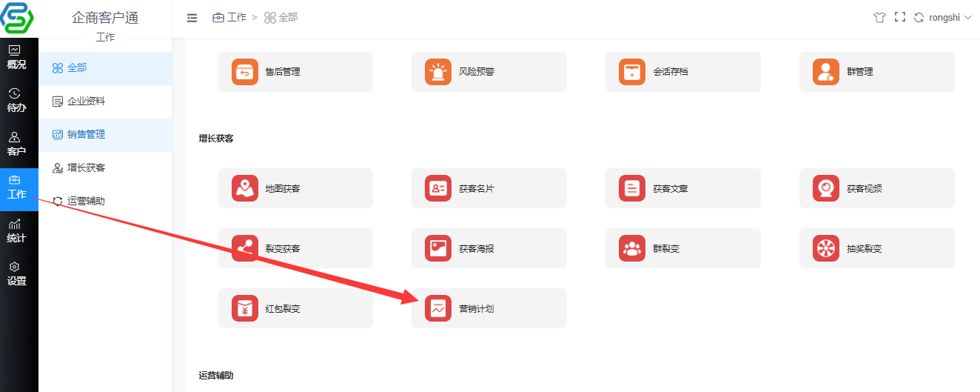Screen dimensions: 980x392
Task: Toggle fullscreen mode icon
Action: tap(900, 17)
